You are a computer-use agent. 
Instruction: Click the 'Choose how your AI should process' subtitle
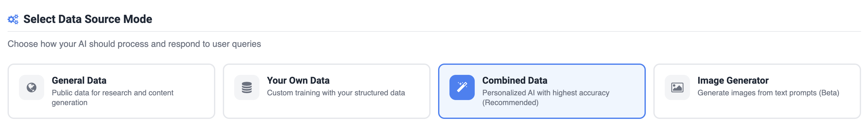(134, 44)
